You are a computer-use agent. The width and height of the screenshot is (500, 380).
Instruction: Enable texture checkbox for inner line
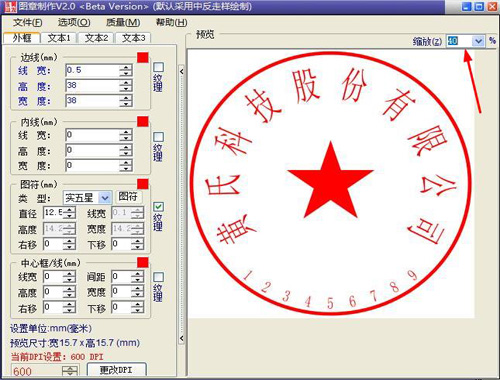pos(158,137)
